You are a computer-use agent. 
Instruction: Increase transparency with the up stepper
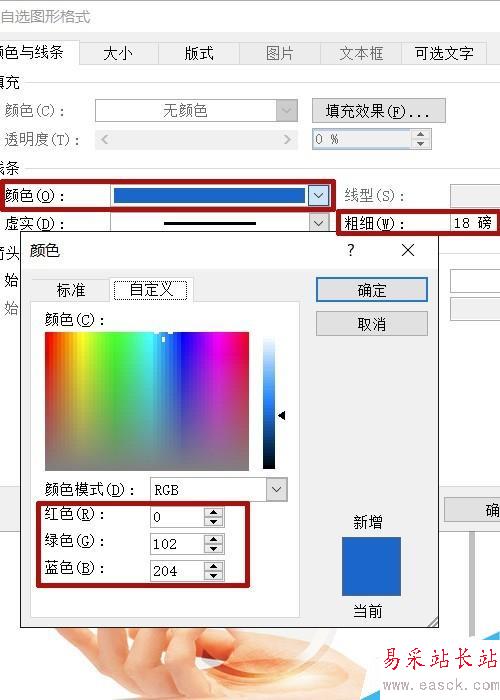pyautogui.click(x=421, y=134)
